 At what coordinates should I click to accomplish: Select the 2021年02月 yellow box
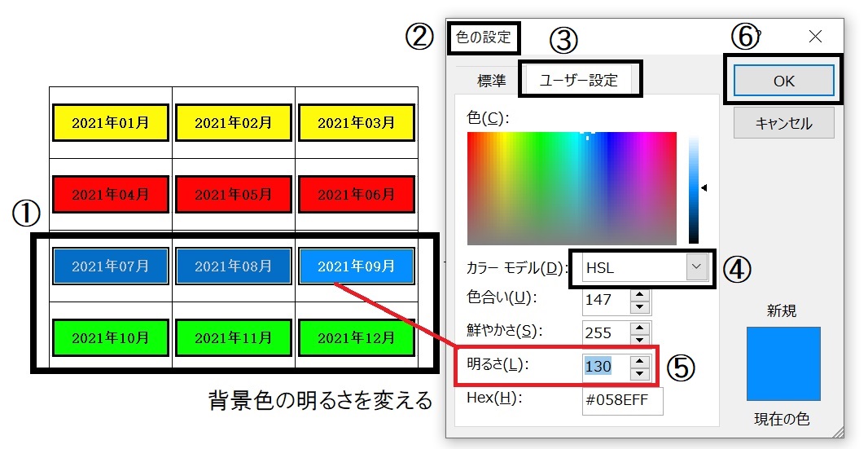tap(234, 122)
